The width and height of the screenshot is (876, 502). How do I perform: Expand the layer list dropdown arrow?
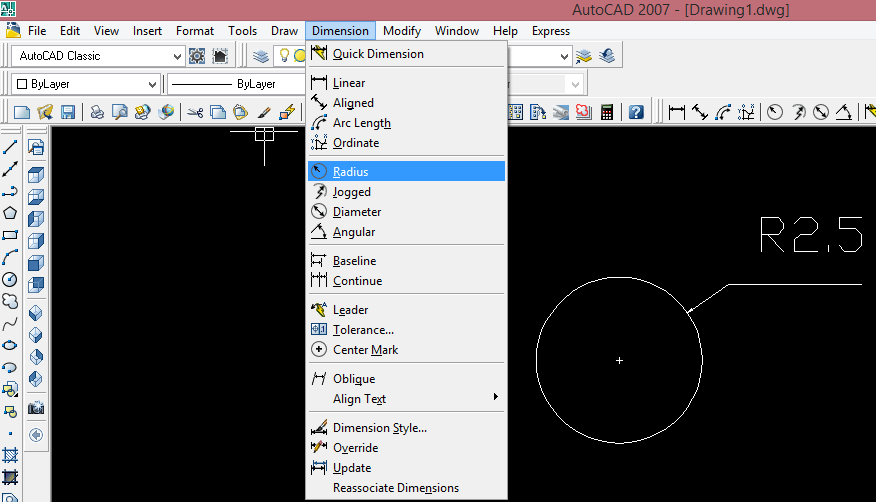pos(564,56)
